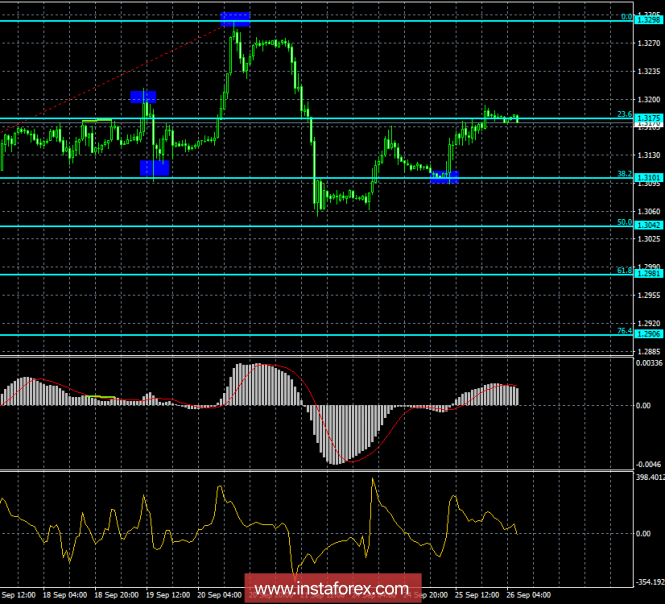Viewport: 665px width, 604px height.
Task: Click the blue marker on the 38.2 line
Action: (445, 177)
